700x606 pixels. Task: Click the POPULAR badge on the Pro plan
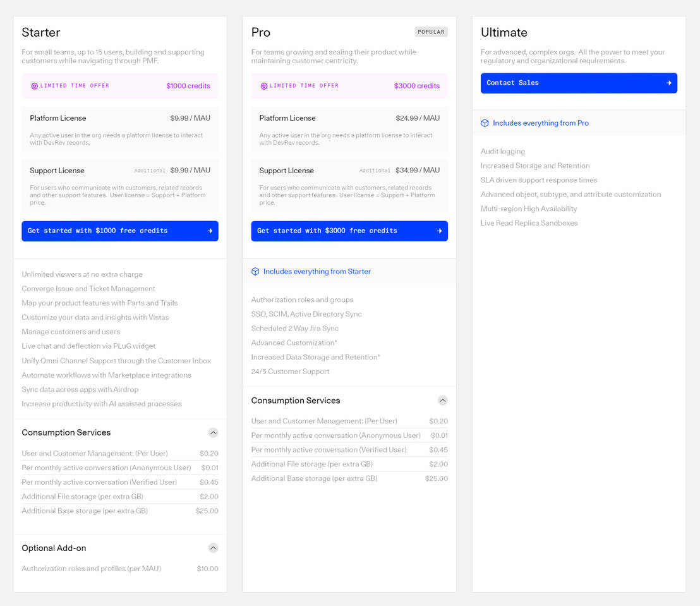click(431, 31)
